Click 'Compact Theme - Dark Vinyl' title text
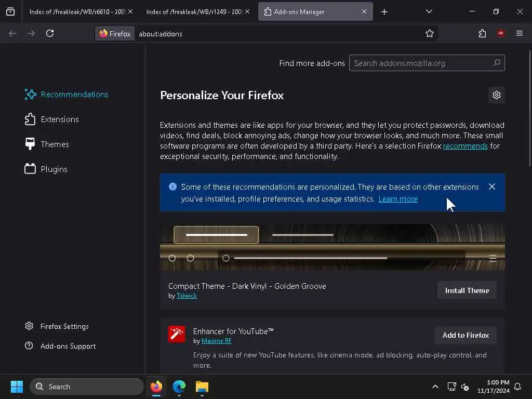532x399 pixels. click(x=247, y=286)
